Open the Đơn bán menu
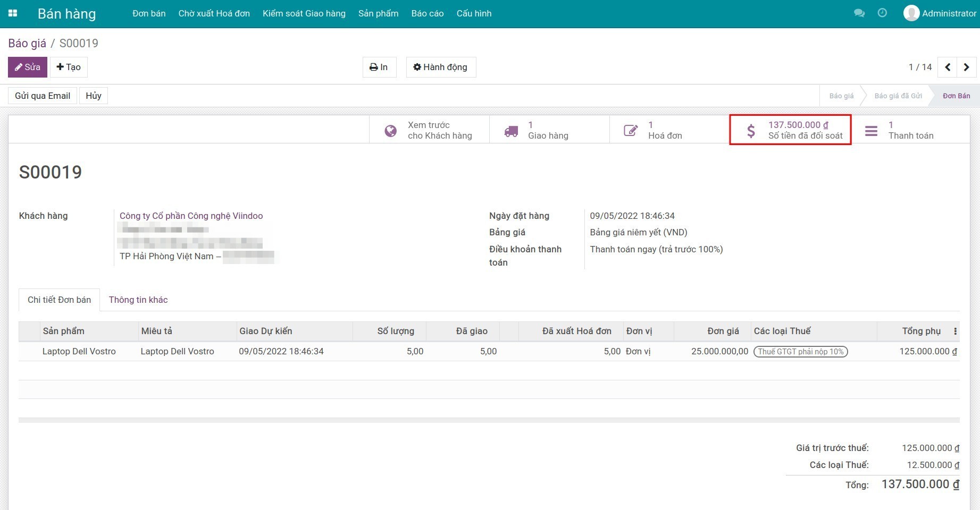The image size is (980, 510). pos(149,13)
